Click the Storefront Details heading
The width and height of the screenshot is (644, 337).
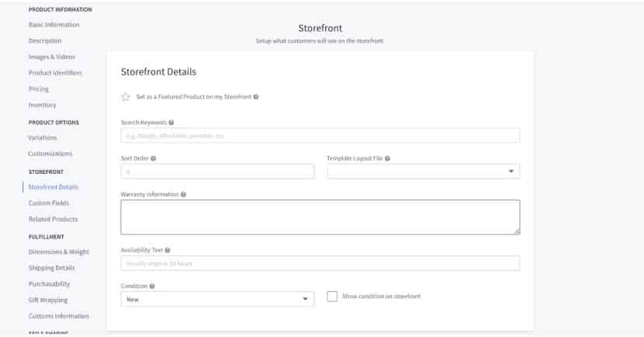[158, 72]
